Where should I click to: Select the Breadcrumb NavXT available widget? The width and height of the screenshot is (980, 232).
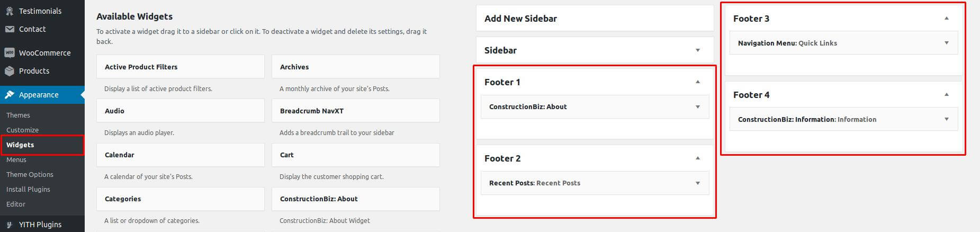click(356, 111)
